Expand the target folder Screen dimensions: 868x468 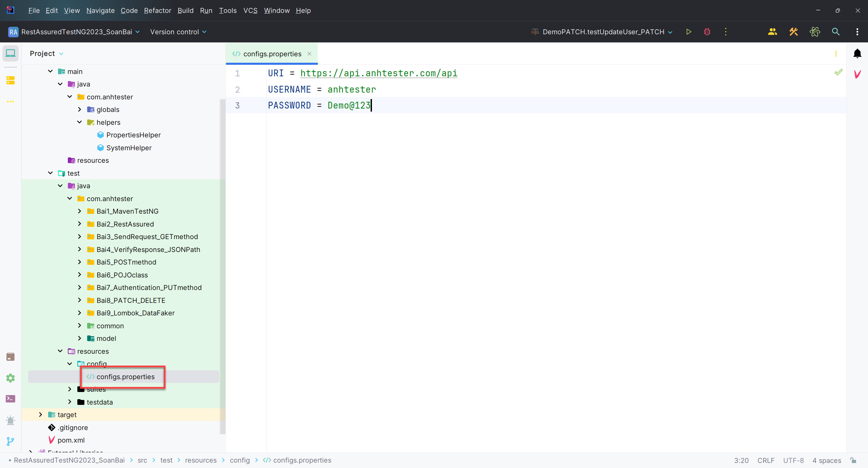pyautogui.click(x=41, y=414)
